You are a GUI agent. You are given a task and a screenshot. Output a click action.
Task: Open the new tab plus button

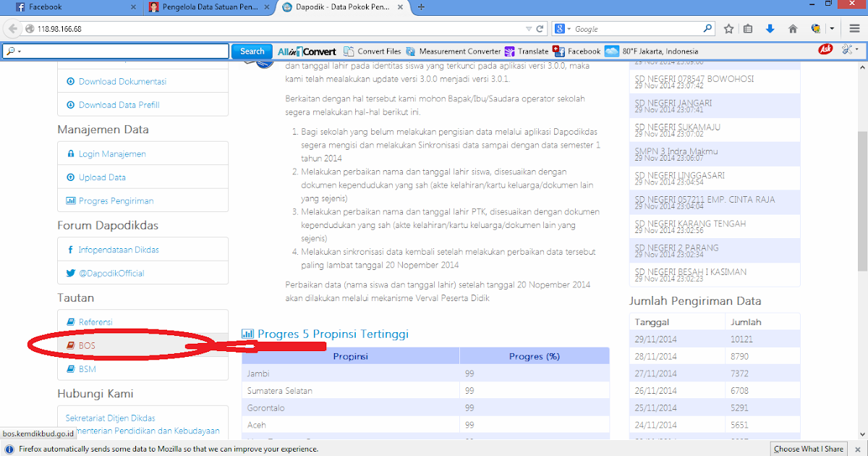(x=421, y=7)
